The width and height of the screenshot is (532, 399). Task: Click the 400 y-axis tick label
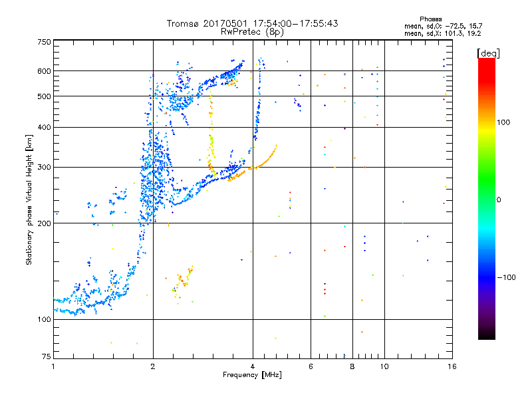tap(44, 127)
